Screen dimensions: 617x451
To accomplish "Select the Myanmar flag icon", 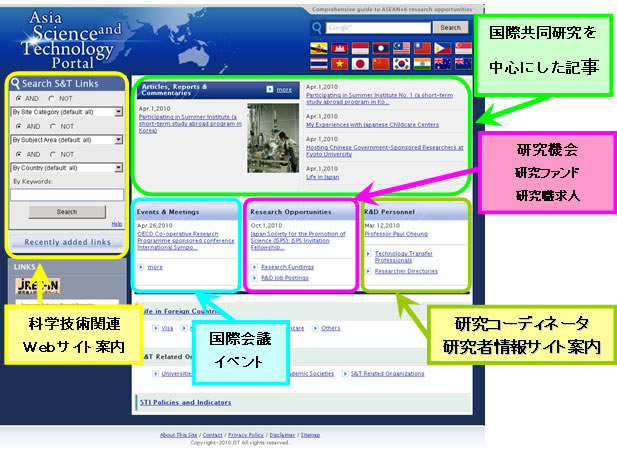I will click(422, 48).
